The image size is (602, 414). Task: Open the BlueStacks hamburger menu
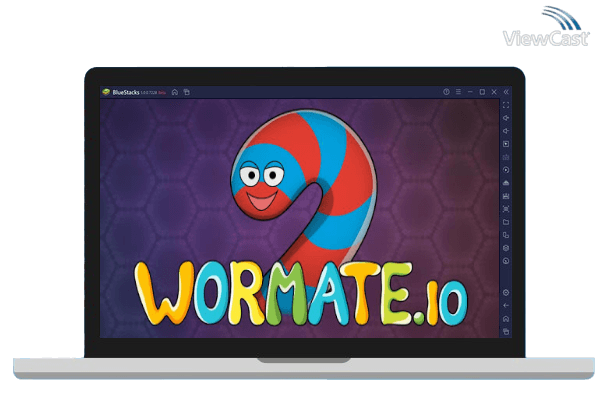click(x=458, y=92)
